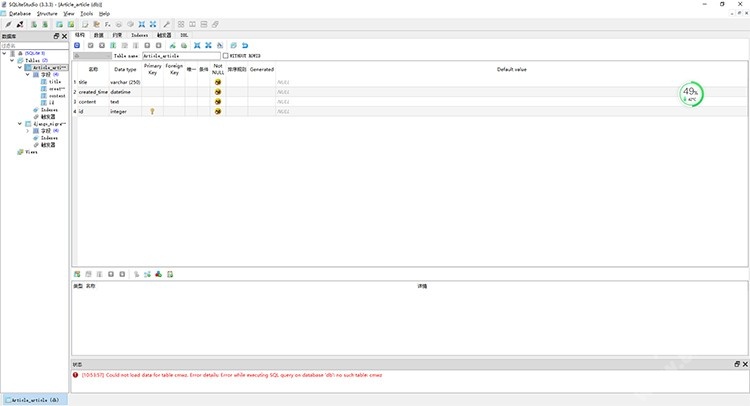Image resolution: width=750 pixels, height=406 pixels.
Task: Click the colored Add unique constraint icon
Action: (x=158, y=274)
